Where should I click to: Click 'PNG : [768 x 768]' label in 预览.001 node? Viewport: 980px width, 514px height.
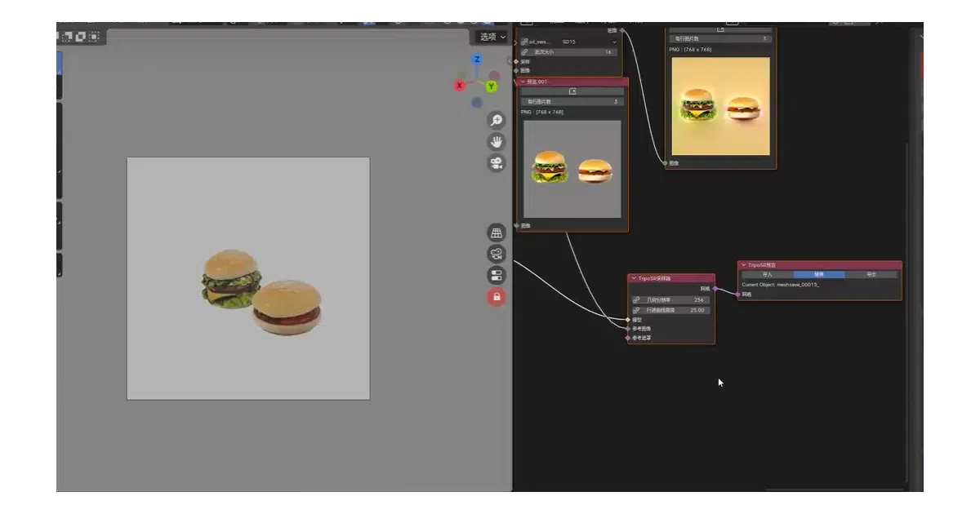point(542,113)
